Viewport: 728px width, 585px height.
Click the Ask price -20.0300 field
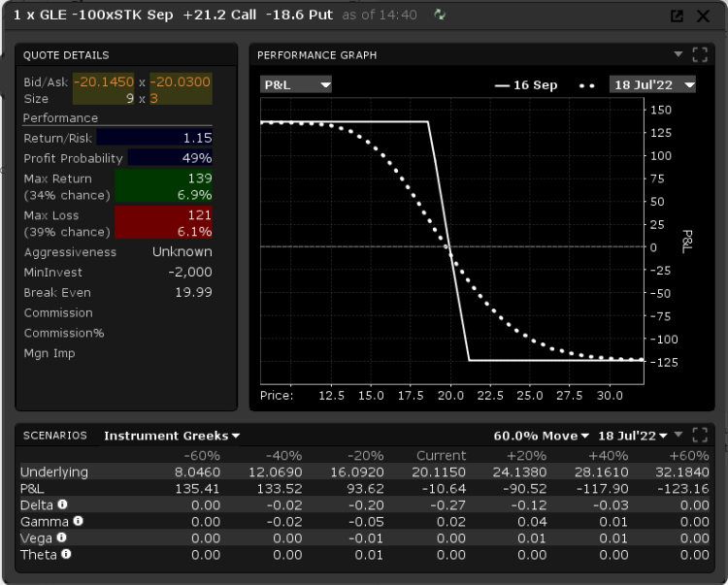181,81
